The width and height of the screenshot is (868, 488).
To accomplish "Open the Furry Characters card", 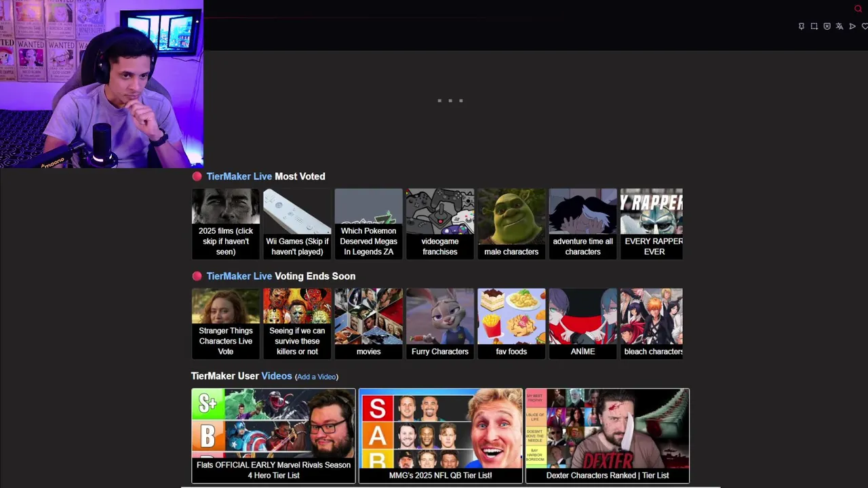I will click(440, 323).
